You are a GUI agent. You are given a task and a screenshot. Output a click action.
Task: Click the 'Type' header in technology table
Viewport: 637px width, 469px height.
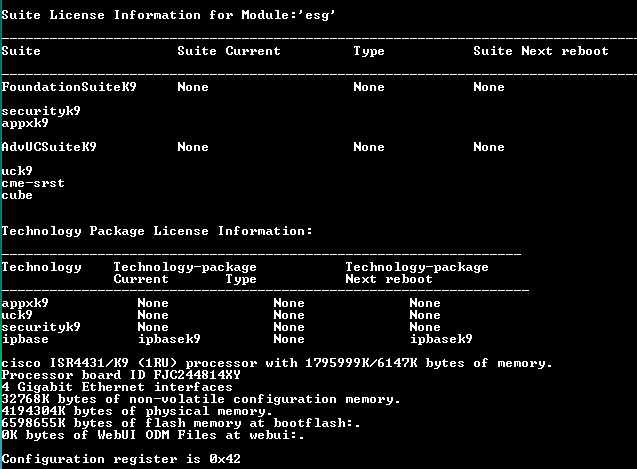241,279
